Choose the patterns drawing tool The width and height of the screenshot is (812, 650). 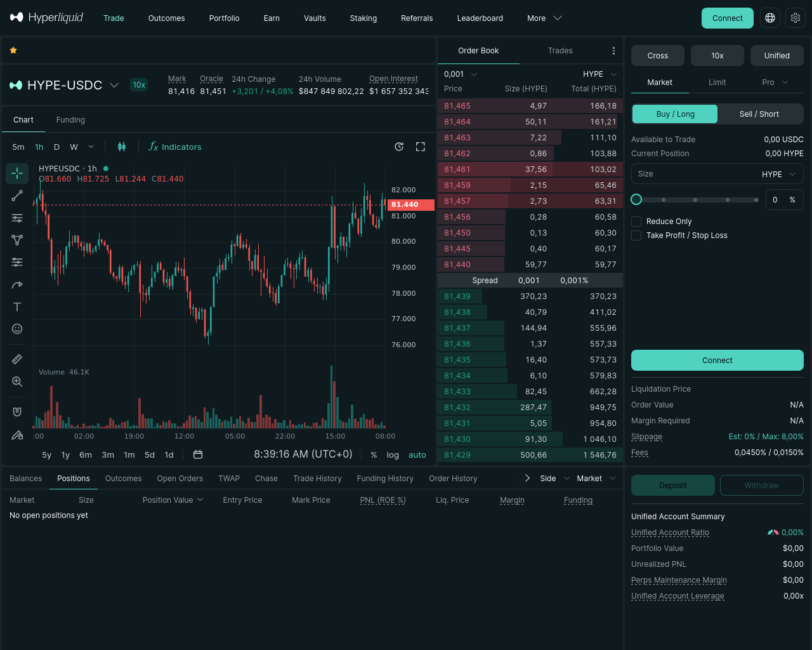pyautogui.click(x=17, y=240)
